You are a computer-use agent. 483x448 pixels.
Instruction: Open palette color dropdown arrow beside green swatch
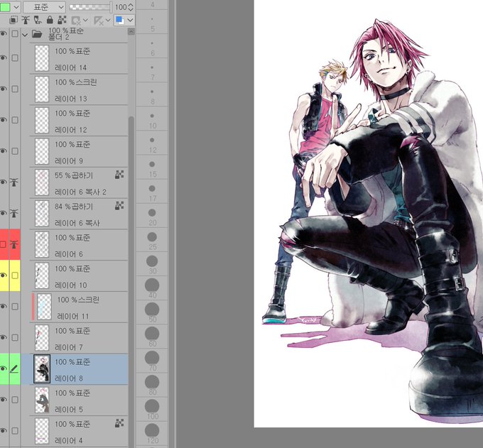pyautogui.click(x=16, y=7)
